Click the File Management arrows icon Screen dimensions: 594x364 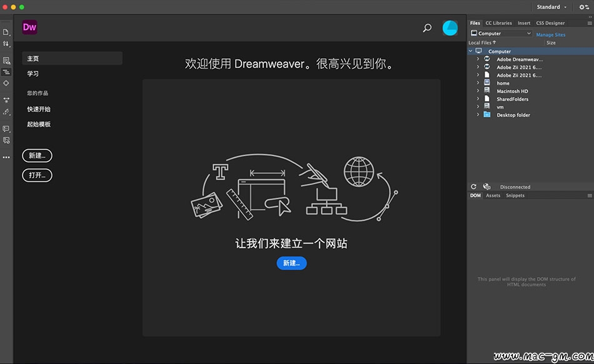coord(6,44)
